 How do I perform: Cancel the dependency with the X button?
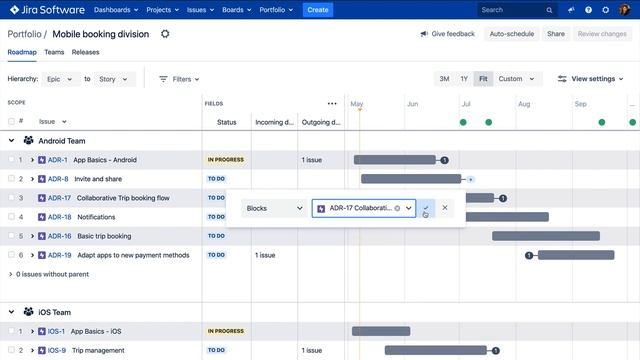(445, 208)
